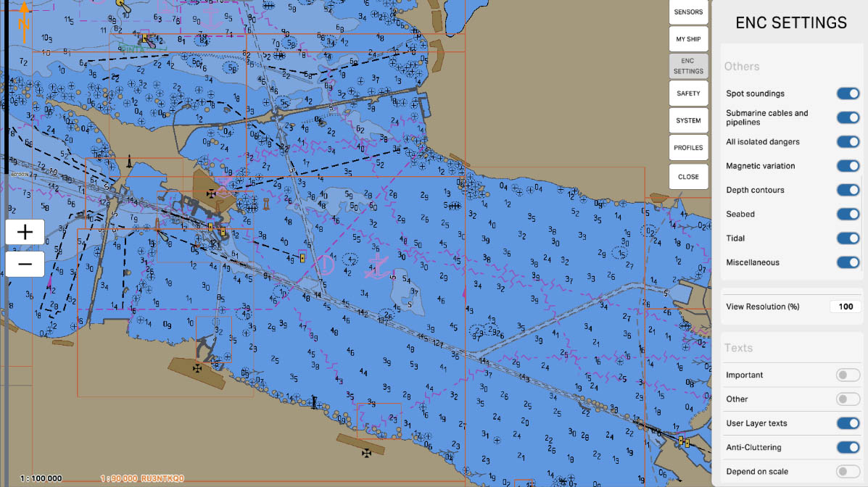Screen dimensions: 868x487
Task: Disable Anti-Cluttering switch
Action: (848, 447)
